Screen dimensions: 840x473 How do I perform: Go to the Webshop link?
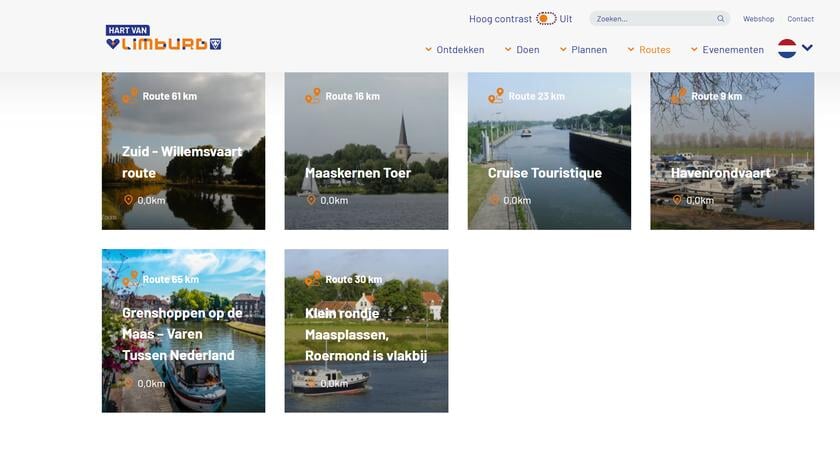[x=758, y=19]
